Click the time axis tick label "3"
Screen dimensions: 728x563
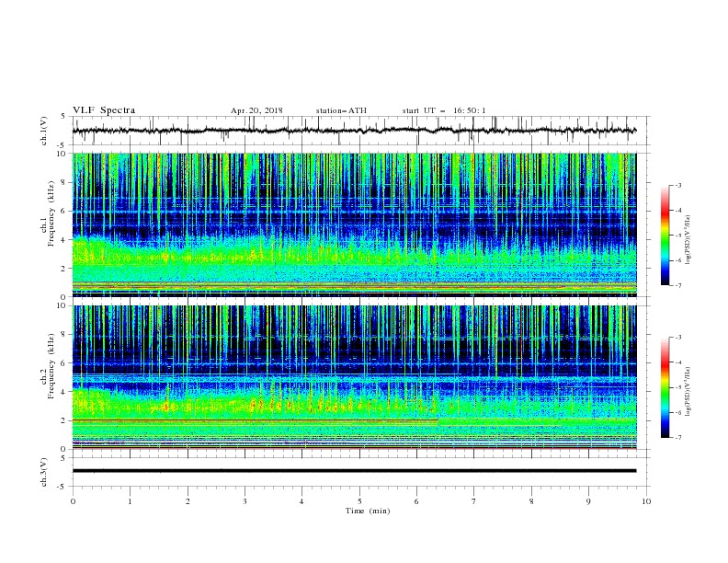(245, 501)
